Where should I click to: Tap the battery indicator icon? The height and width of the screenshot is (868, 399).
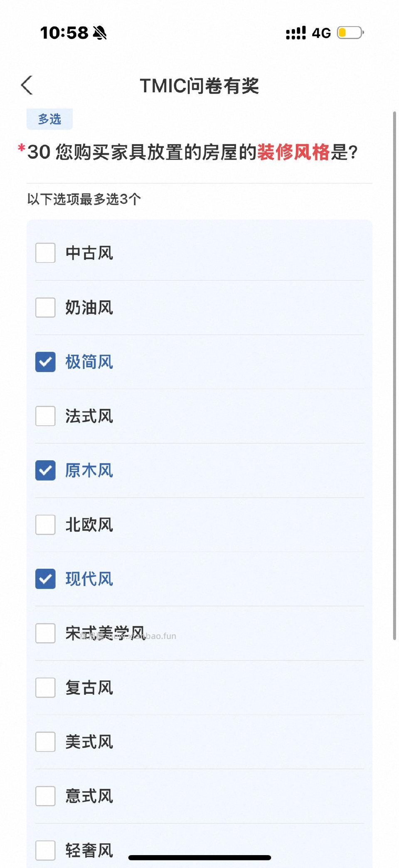pos(350,32)
